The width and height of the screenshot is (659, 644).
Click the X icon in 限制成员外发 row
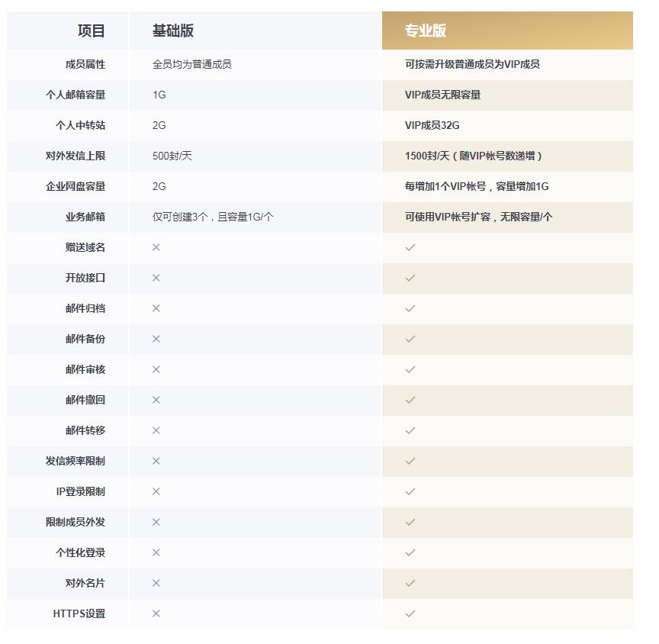[156, 522]
